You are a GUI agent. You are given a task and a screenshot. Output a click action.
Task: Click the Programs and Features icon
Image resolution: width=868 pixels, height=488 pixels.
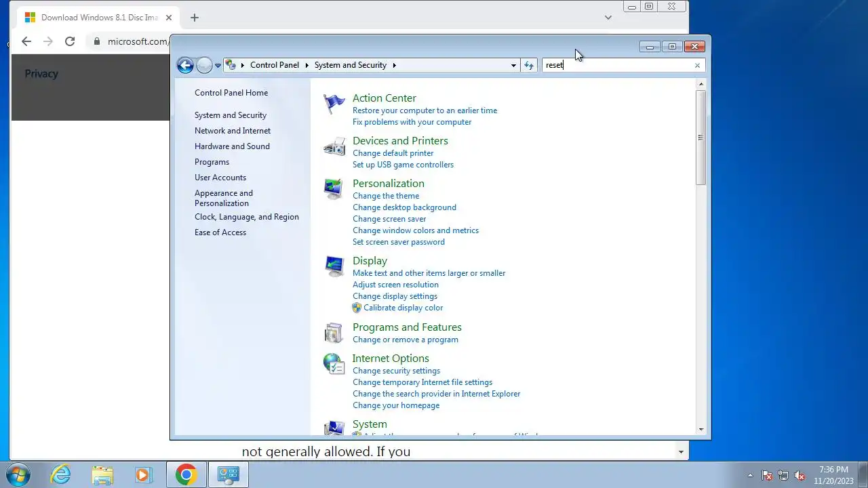334,333
